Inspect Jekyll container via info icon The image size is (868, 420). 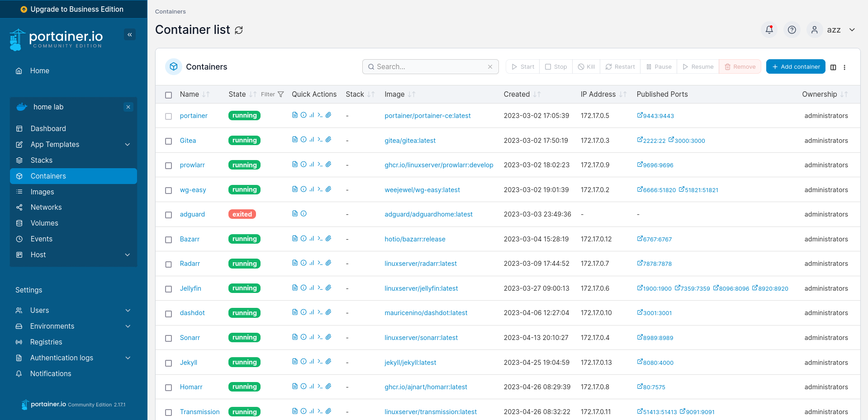304,362
